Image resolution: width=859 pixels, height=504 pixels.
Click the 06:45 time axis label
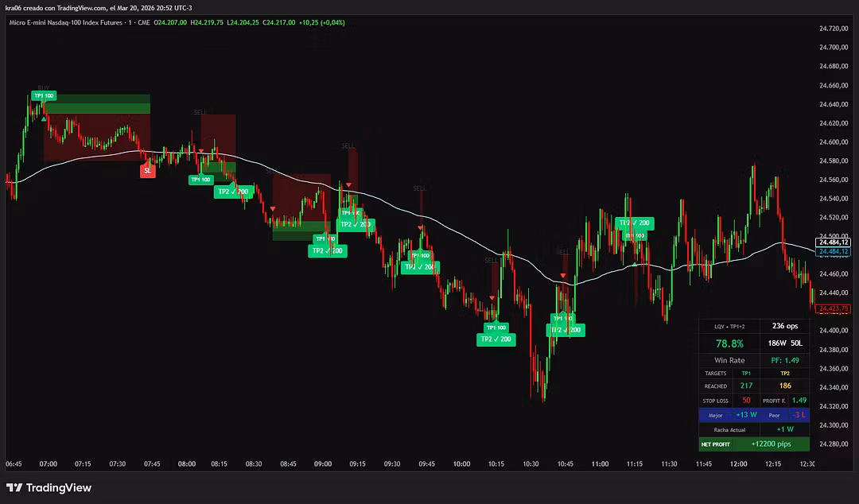(x=14, y=464)
